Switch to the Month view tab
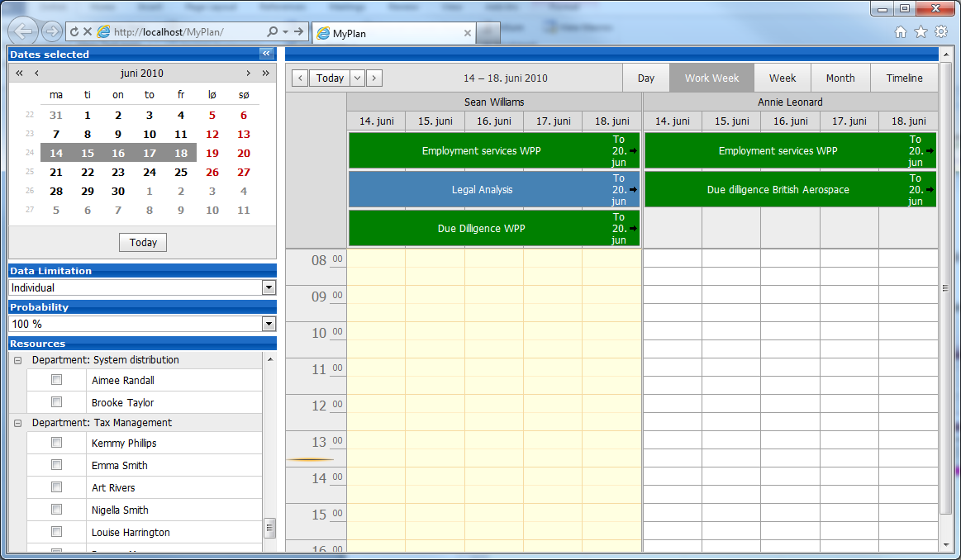This screenshot has height=560, width=961. [x=840, y=78]
